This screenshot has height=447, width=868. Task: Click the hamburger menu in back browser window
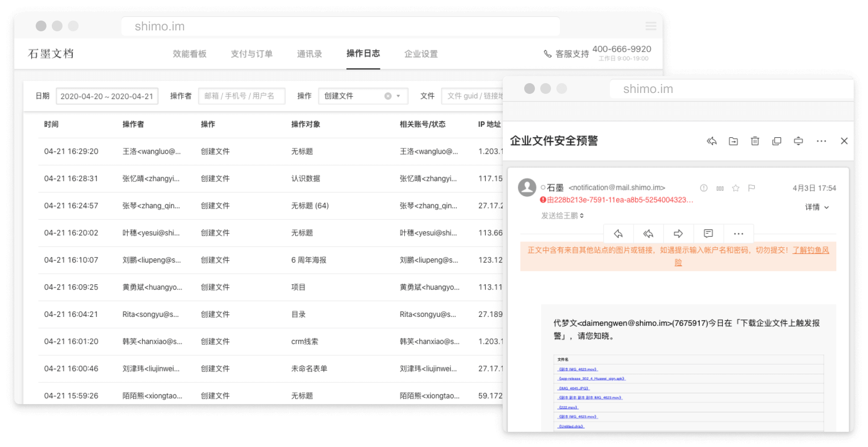coord(651,26)
